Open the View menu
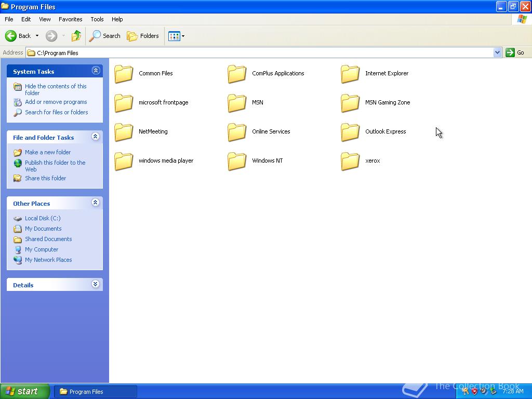The image size is (532, 399). point(45,19)
